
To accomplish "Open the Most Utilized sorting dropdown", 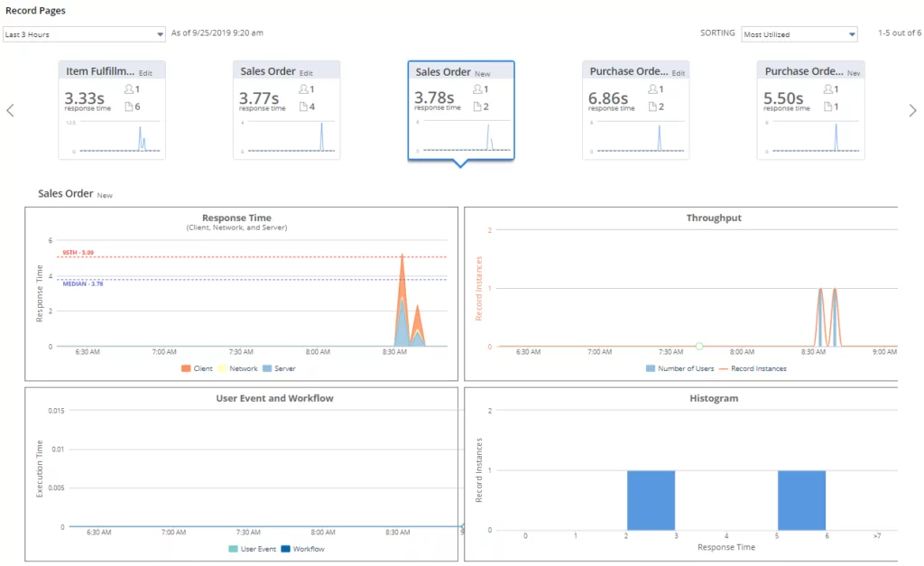I will pyautogui.click(x=799, y=34).
